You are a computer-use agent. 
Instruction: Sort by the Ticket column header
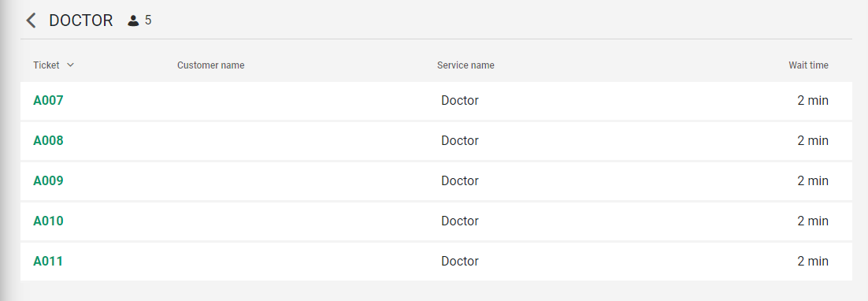point(46,65)
